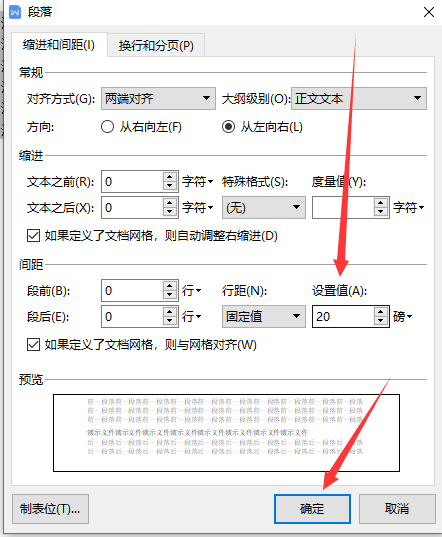Open the 行距 dropdown showing 固定值

pyautogui.click(x=264, y=316)
